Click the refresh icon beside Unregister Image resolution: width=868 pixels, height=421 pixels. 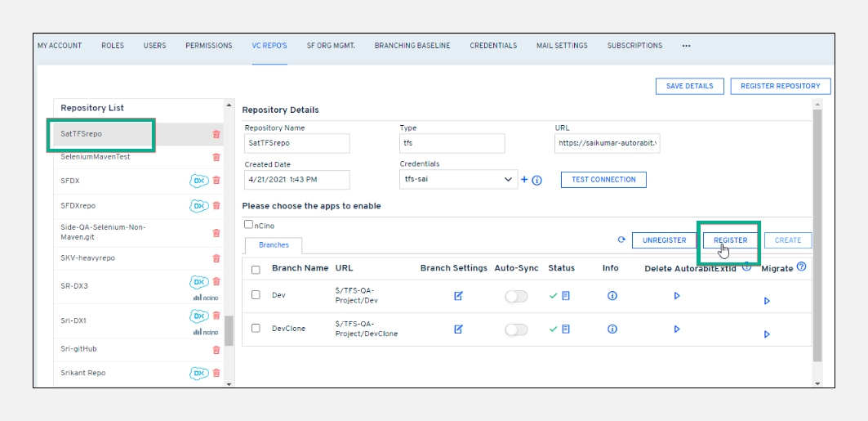coord(621,240)
